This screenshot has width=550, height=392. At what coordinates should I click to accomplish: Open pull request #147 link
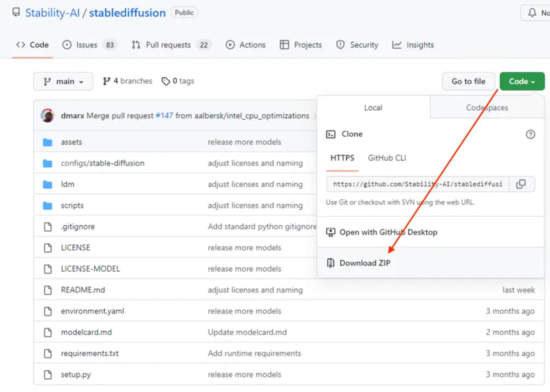click(164, 116)
